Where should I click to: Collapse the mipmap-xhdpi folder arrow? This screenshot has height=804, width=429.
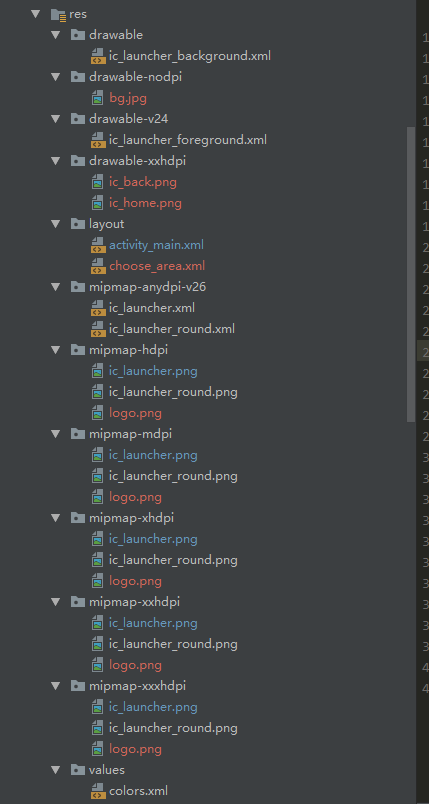tap(55, 518)
